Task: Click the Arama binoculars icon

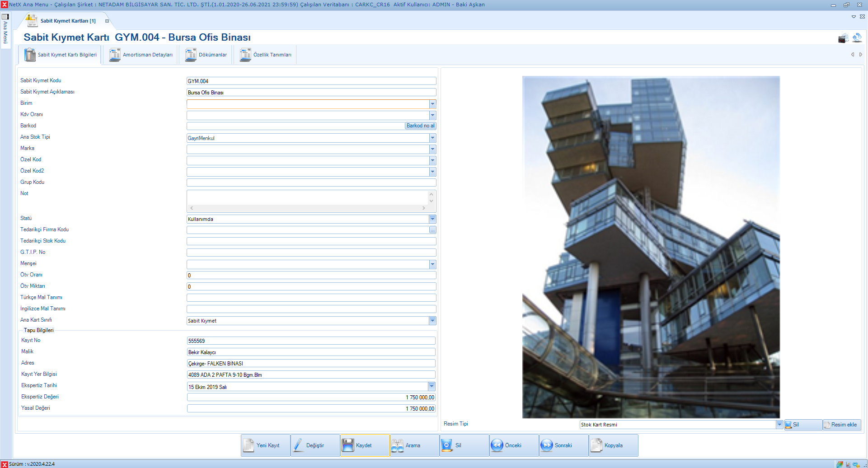Action: point(397,445)
